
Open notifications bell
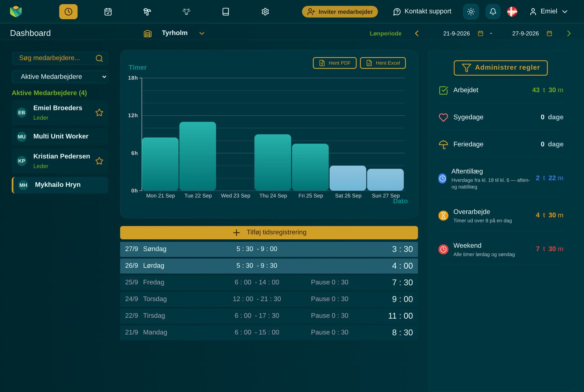coord(493,12)
